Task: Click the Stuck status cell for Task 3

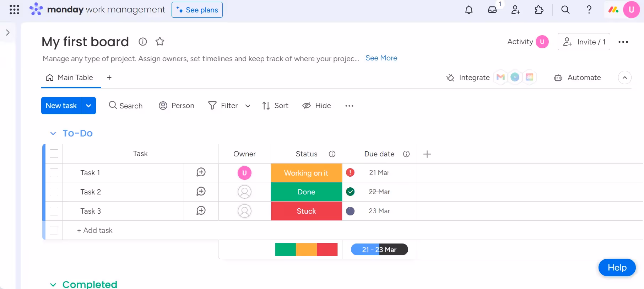Action: 306,211
